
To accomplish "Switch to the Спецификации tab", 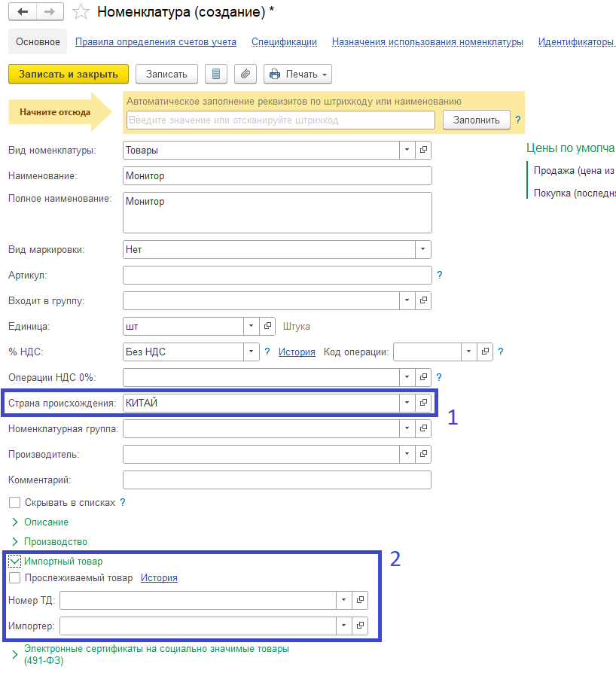I will click(x=284, y=42).
